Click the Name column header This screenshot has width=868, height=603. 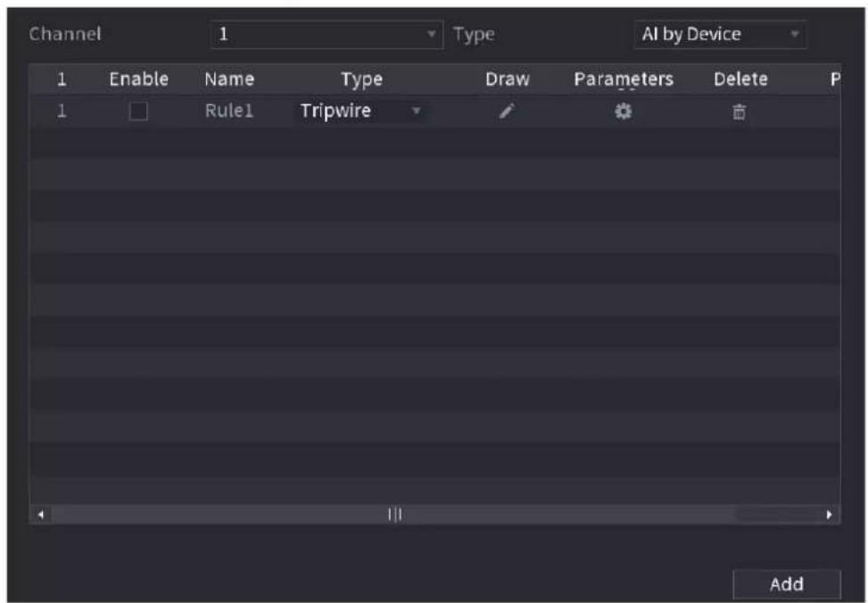[229, 79]
